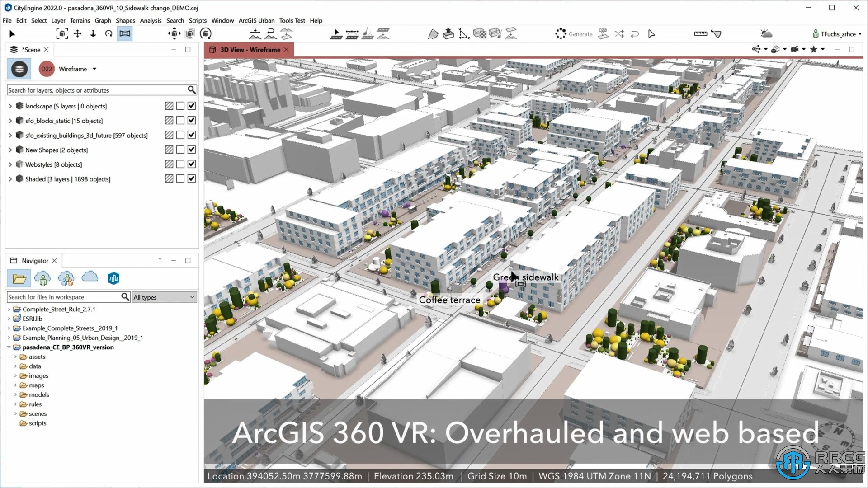Select the arrow Selection tool
The height and width of the screenshot is (488, 868).
pos(12,34)
